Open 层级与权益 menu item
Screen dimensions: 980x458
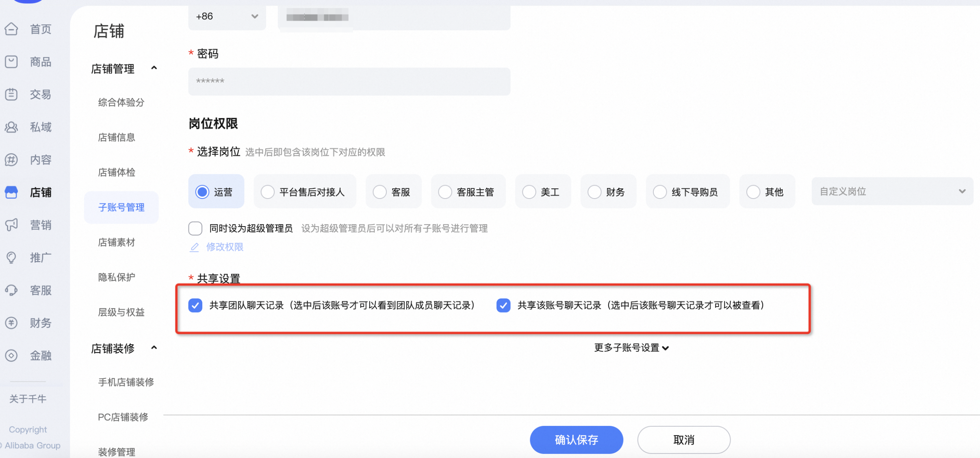click(121, 312)
